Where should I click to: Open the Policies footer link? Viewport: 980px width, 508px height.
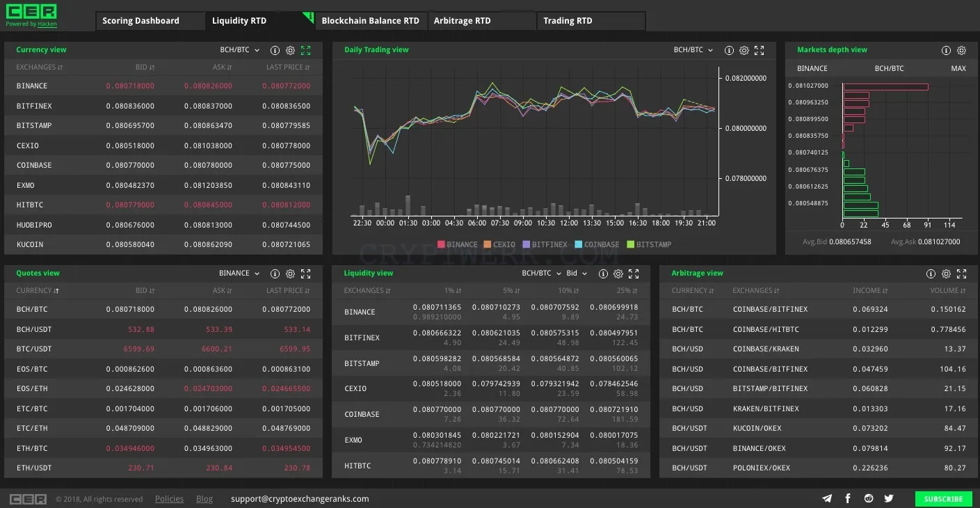coord(169,498)
